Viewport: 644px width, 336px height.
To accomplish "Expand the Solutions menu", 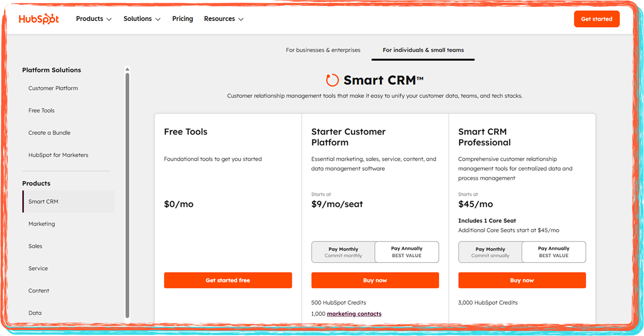I will pos(142,19).
